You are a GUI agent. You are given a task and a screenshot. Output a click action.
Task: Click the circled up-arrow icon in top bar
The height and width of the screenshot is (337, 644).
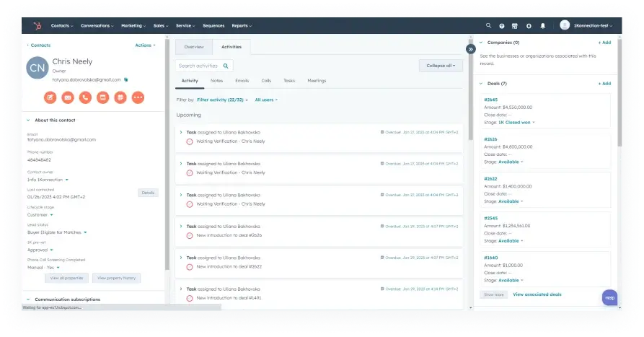tap(501, 26)
